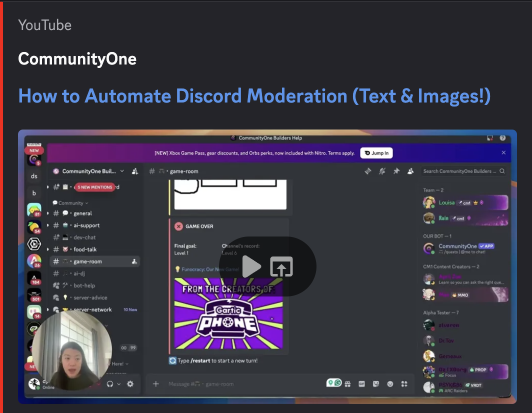Click the GAME OVER embed heading
The width and height of the screenshot is (532, 413).
tap(199, 226)
